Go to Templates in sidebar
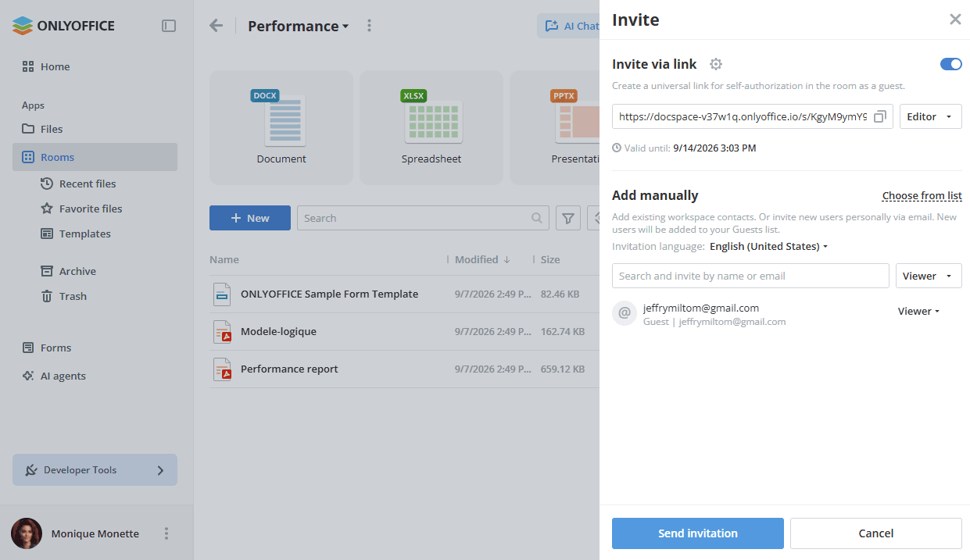The image size is (970, 560). [85, 234]
